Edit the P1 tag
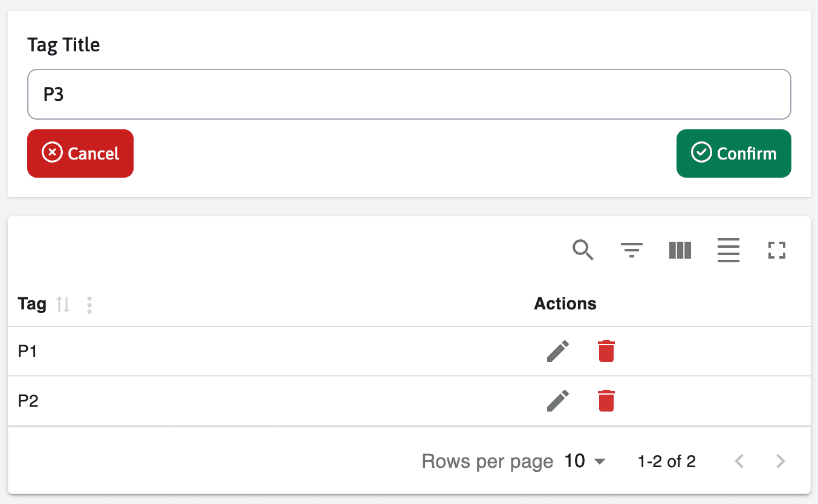Viewport: 818px width, 504px height. point(557,351)
